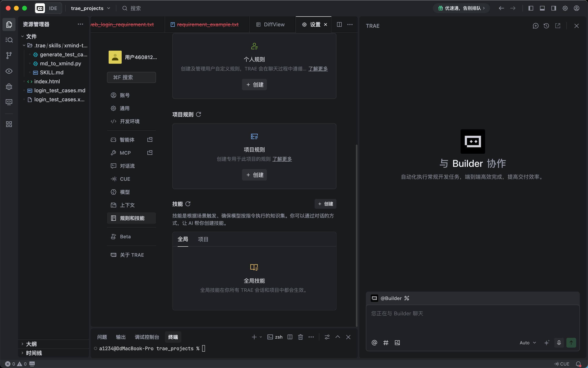588x368 pixels.
Task: Attach an image via picture icon
Action: [397, 343]
